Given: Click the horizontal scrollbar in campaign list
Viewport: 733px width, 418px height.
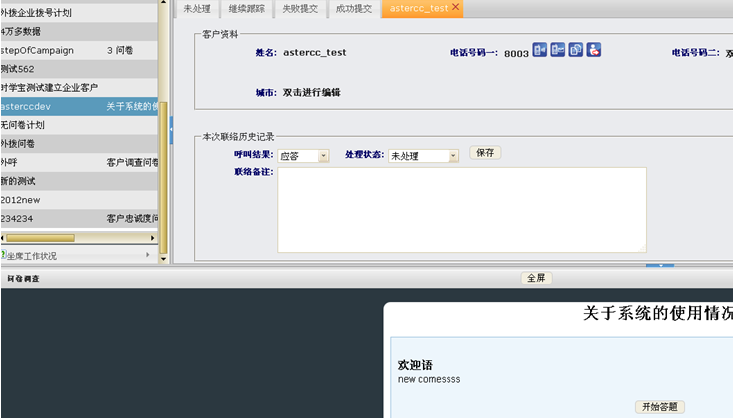Looking at the screenshot, I should point(40,238).
